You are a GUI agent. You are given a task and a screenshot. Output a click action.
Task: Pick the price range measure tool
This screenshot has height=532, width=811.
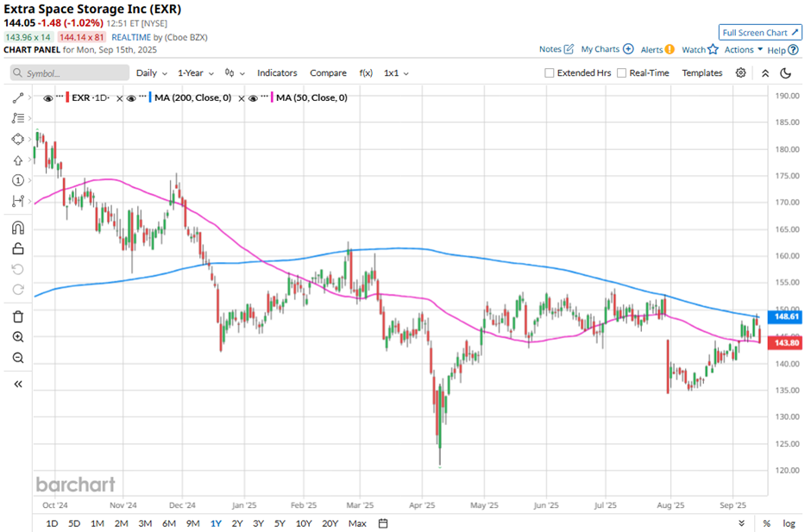(18, 201)
